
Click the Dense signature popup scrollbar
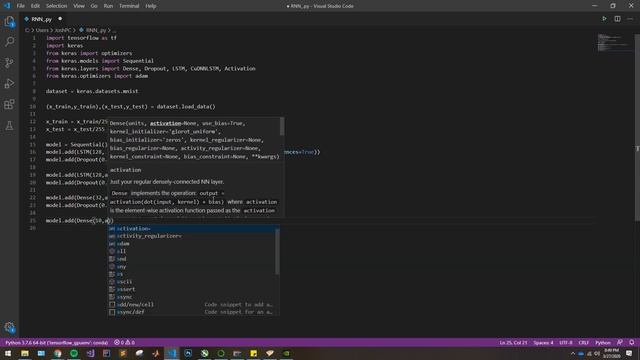[282, 127]
